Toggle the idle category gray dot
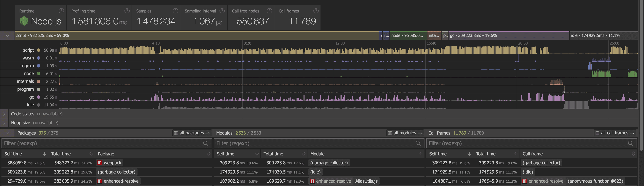 coord(39,105)
